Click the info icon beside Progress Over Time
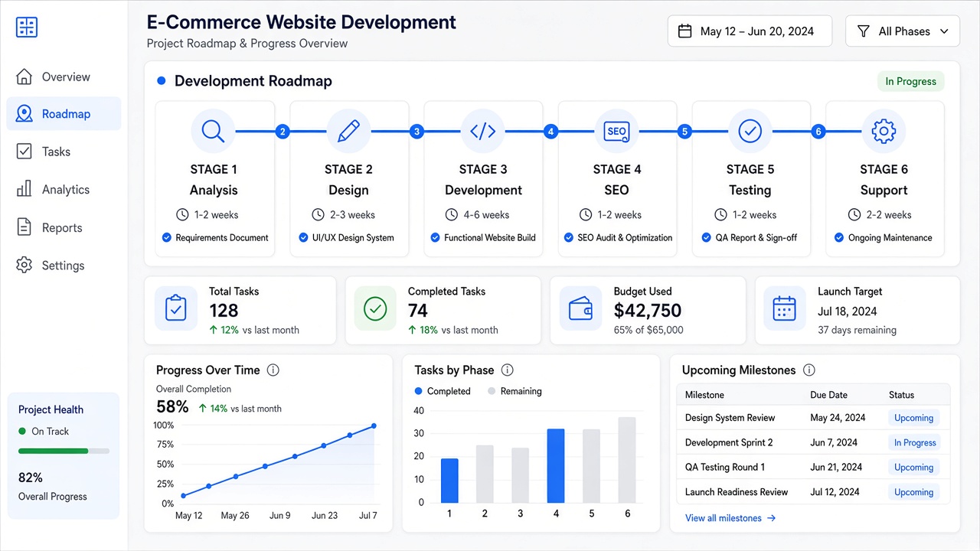This screenshot has height=551, width=980. pos(273,370)
